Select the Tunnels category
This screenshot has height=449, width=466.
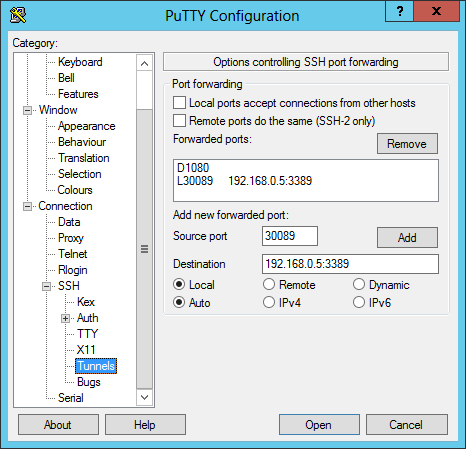click(96, 366)
